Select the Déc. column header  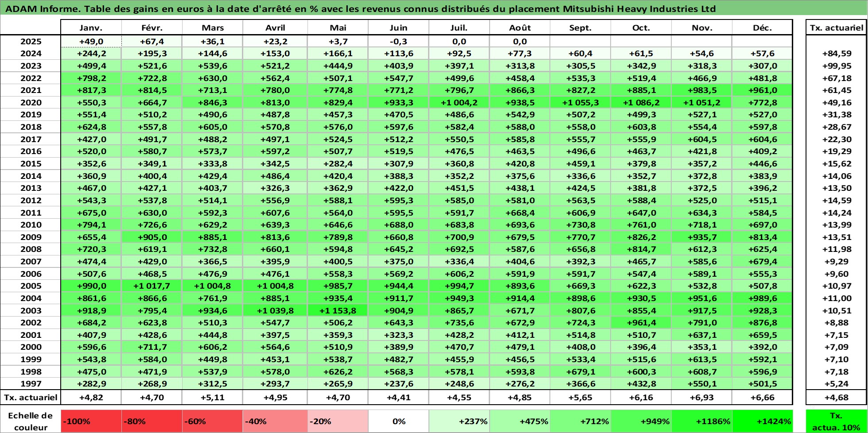(x=763, y=27)
